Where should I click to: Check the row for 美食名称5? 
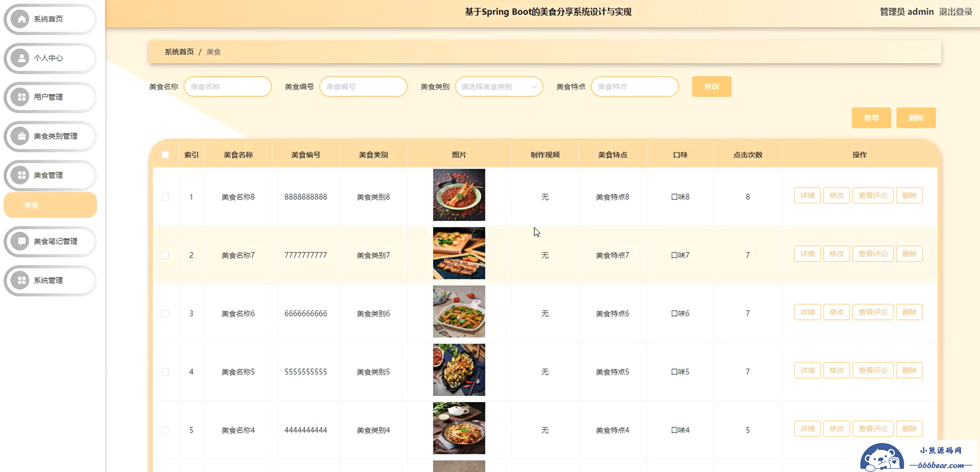click(165, 372)
